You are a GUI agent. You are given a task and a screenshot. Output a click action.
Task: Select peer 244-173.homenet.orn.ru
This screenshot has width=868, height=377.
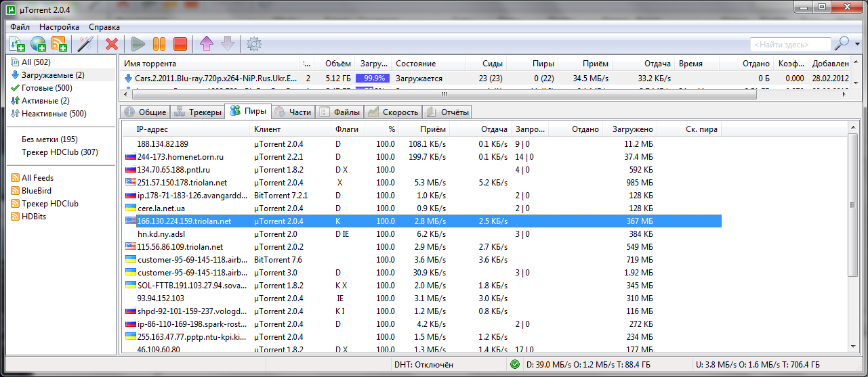click(421, 156)
